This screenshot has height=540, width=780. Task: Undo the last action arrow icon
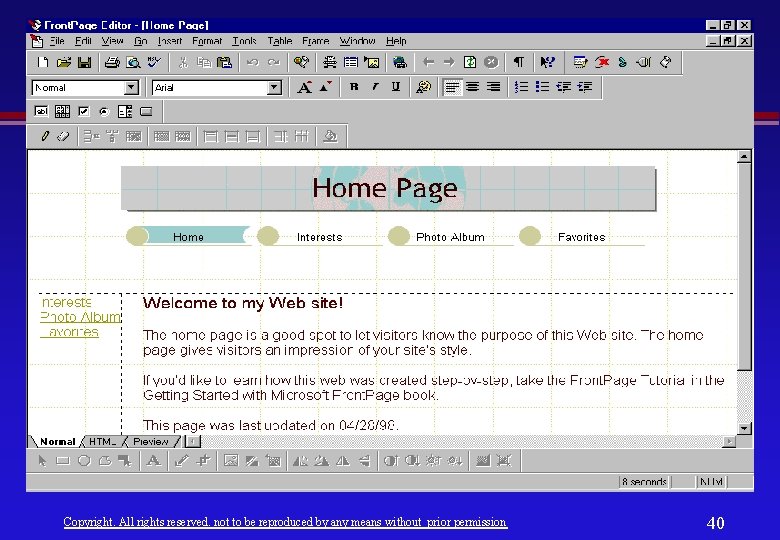click(x=252, y=62)
